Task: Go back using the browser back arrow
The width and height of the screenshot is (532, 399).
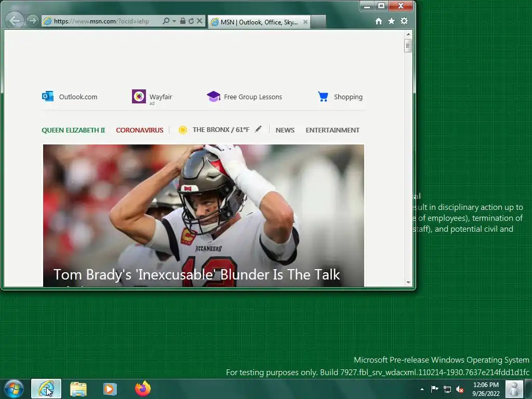Action: click(14, 21)
